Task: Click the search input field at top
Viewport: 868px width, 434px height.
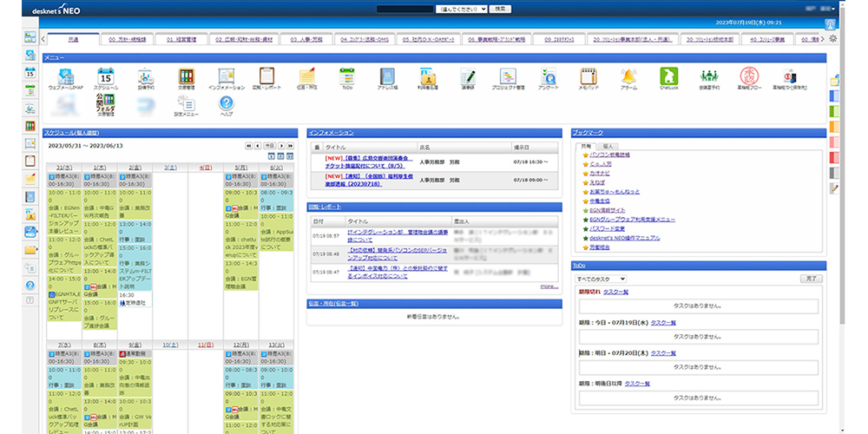Action: [407, 8]
